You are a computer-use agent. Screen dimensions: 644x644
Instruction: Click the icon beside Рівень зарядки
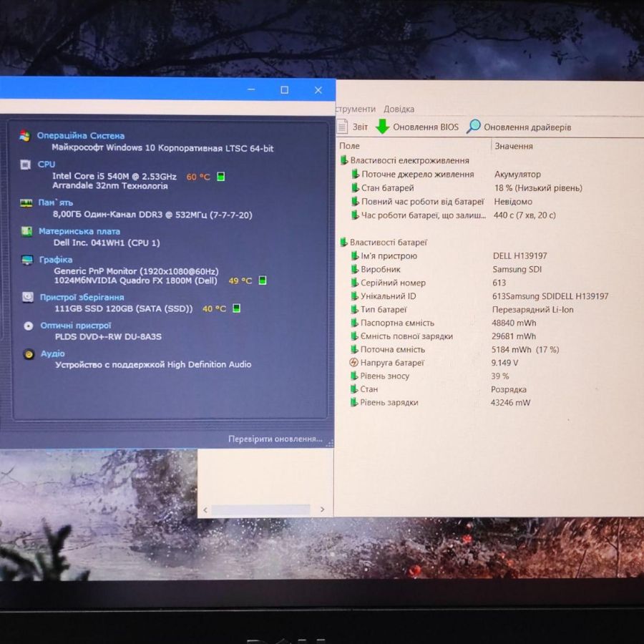click(354, 402)
